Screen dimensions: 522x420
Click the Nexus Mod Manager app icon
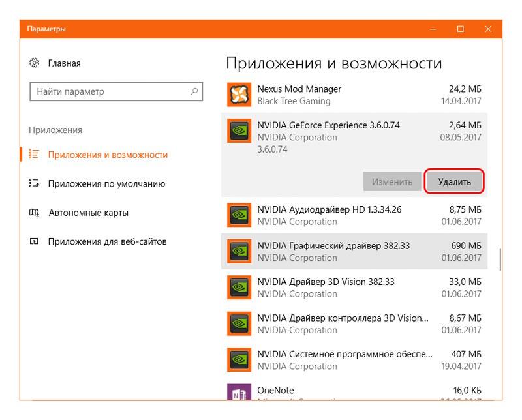point(239,95)
